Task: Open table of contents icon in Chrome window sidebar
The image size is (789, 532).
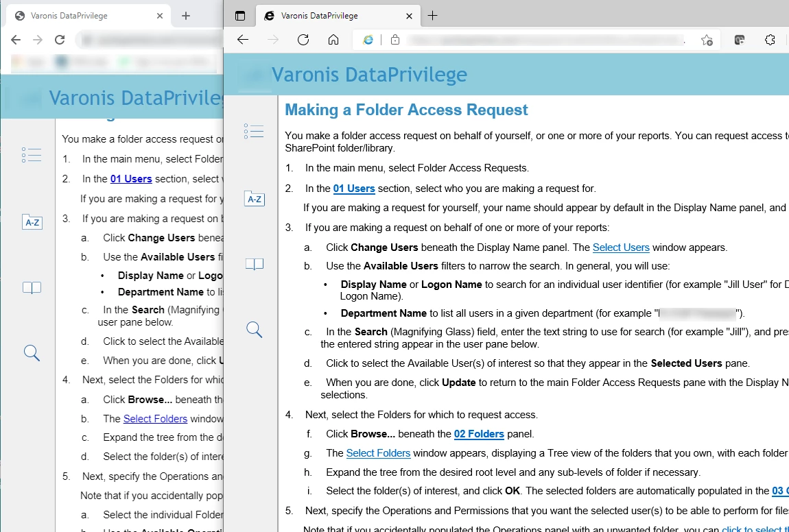Action: point(31,155)
